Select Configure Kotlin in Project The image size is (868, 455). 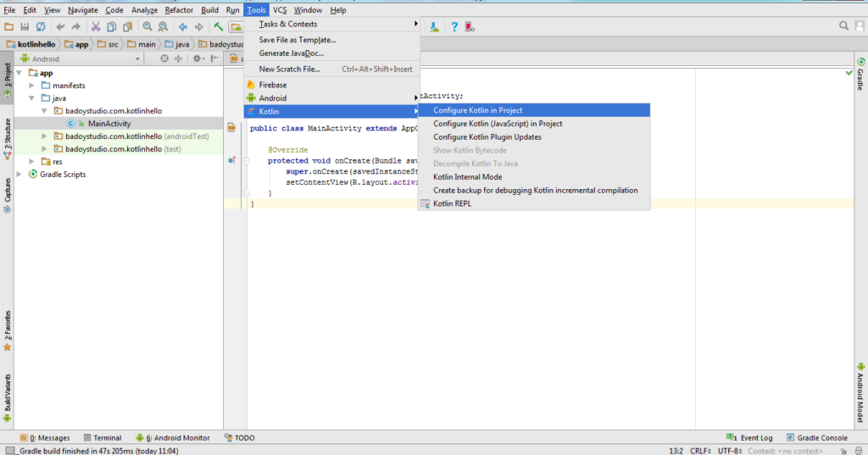[477, 110]
